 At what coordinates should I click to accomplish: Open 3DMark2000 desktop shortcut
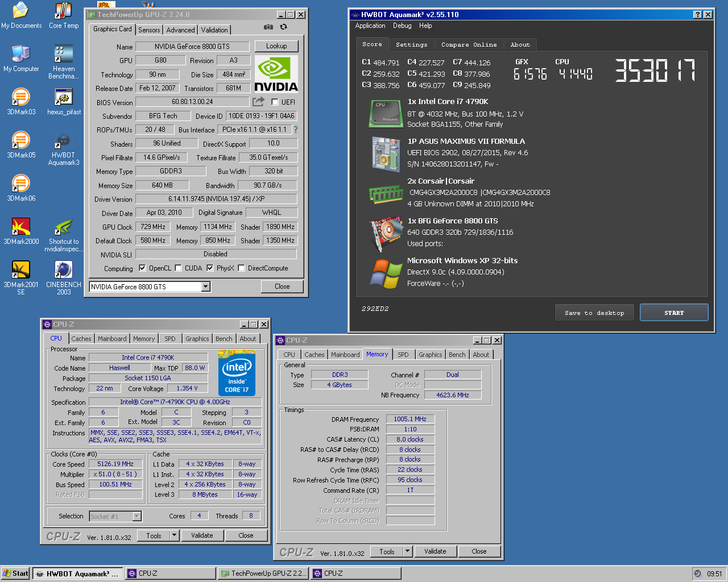pos(21,231)
